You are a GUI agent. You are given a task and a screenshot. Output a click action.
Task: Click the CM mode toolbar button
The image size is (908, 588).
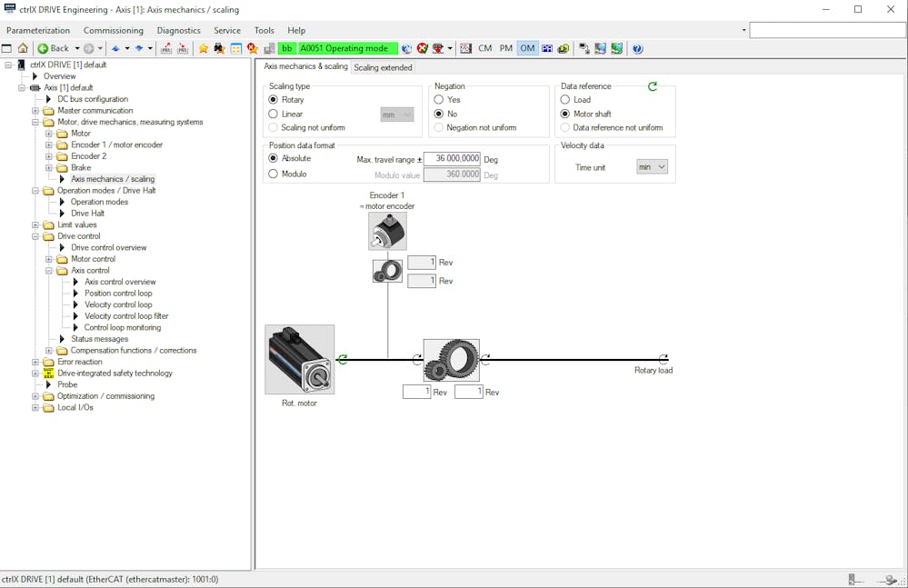[x=485, y=48]
